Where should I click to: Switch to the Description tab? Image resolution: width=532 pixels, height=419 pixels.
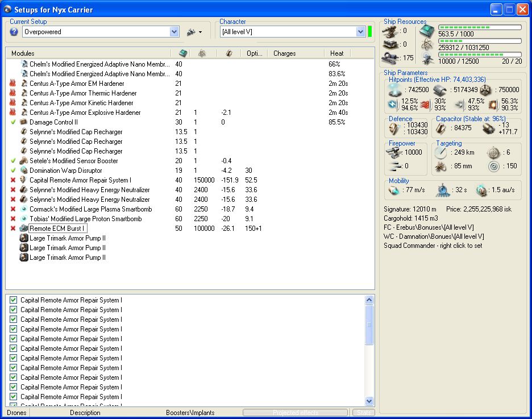(85, 413)
